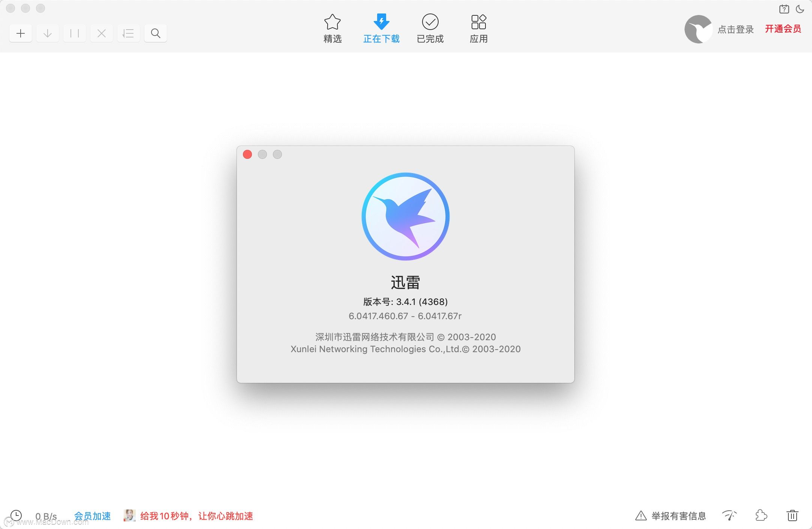
Task: Click the Xunlei Networking Technologies copyright line
Action: pos(406,349)
